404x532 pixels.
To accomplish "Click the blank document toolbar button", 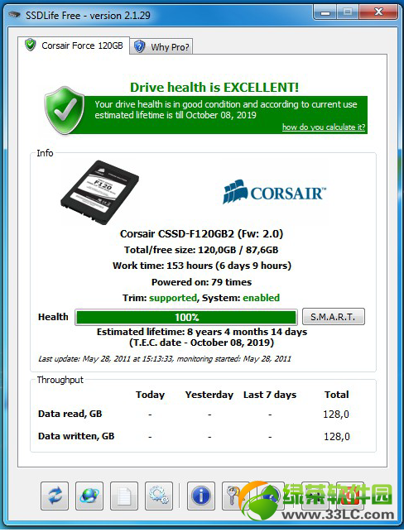I will 124,496.
